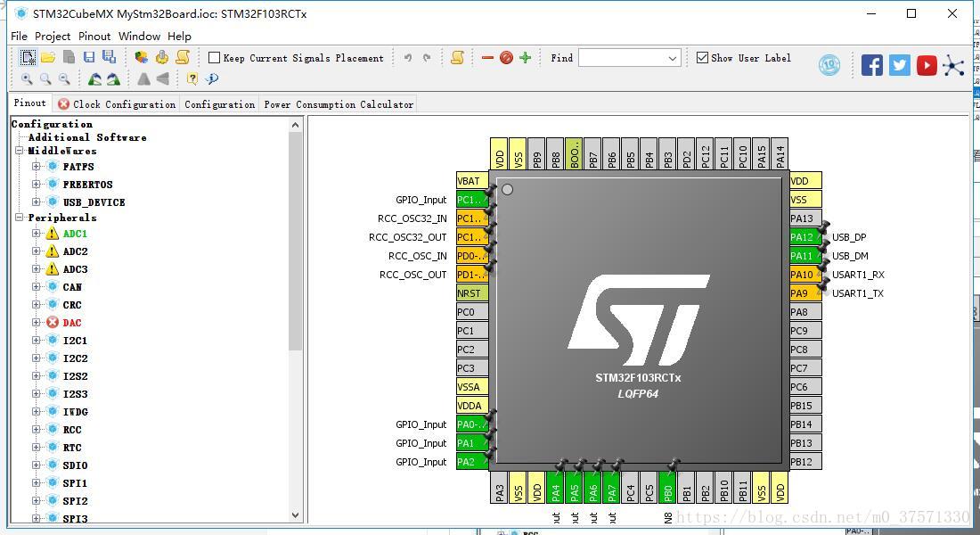Uncheck the Show User Label checkbox
The image size is (980, 535).
point(703,58)
